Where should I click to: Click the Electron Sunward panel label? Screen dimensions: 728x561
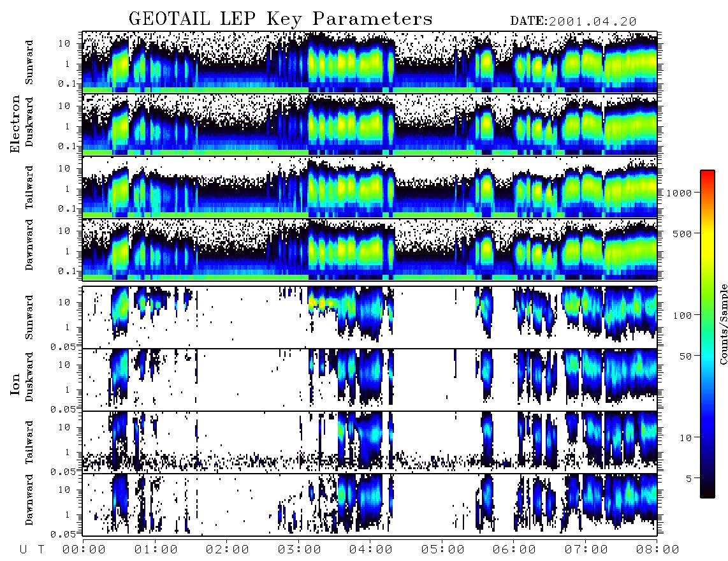pos(29,62)
